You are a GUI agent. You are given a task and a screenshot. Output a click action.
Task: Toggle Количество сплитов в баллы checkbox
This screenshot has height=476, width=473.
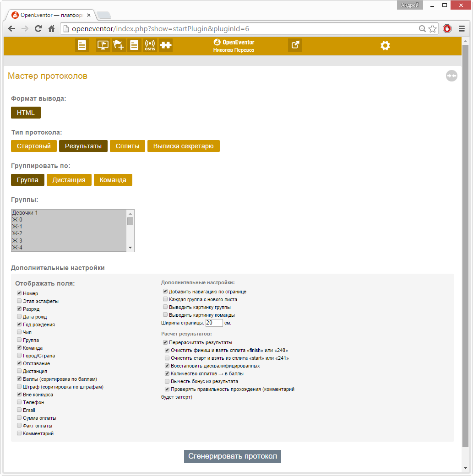tap(167, 373)
